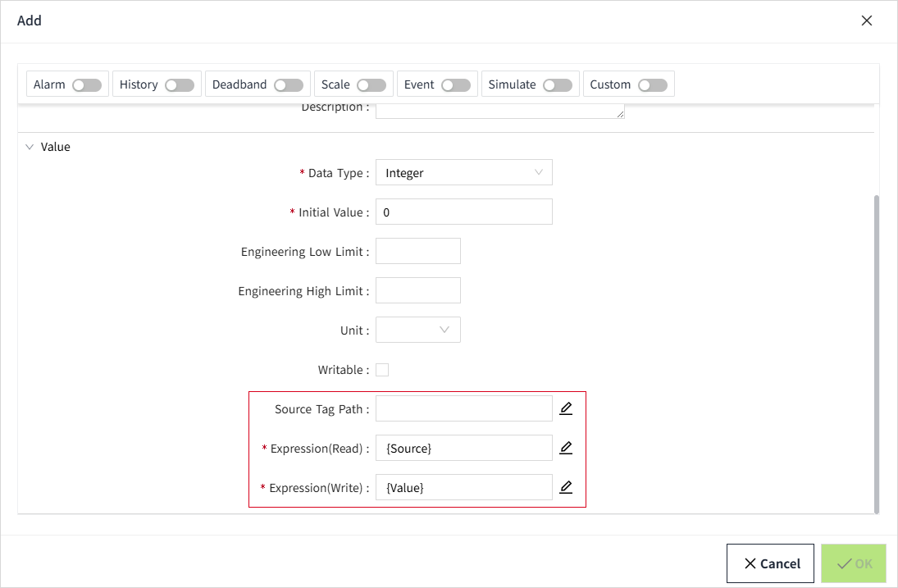Click the edit pencil beside Expression(Read)
This screenshot has height=588, width=898.
pyautogui.click(x=566, y=448)
